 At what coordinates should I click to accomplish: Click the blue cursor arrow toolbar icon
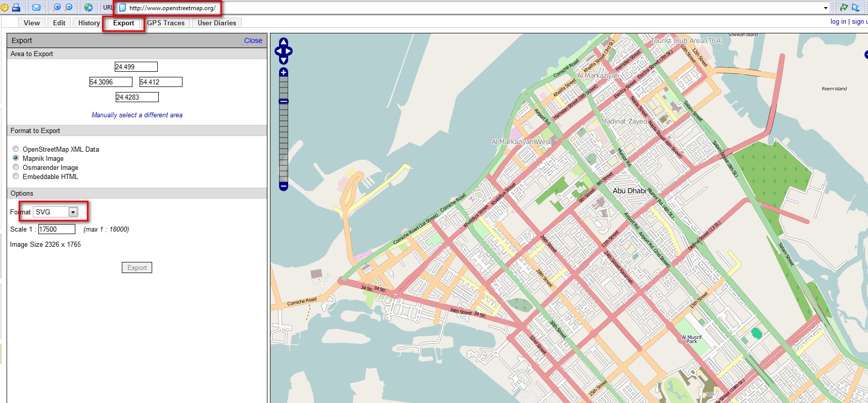click(855, 8)
